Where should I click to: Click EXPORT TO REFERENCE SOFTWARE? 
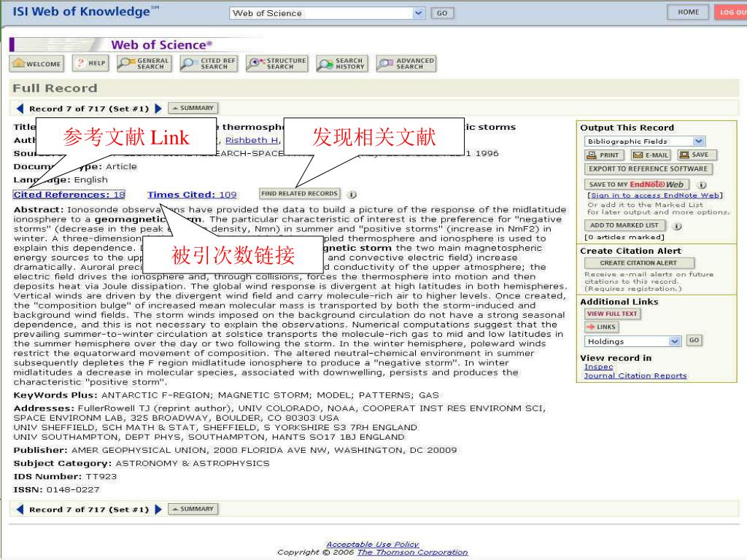click(648, 168)
